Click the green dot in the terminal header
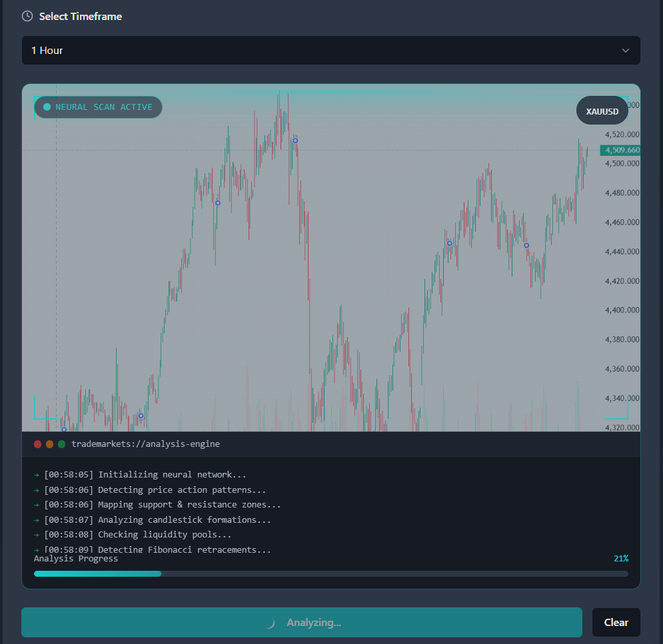The height and width of the screenshot is (644, 663). click(61, 444)
